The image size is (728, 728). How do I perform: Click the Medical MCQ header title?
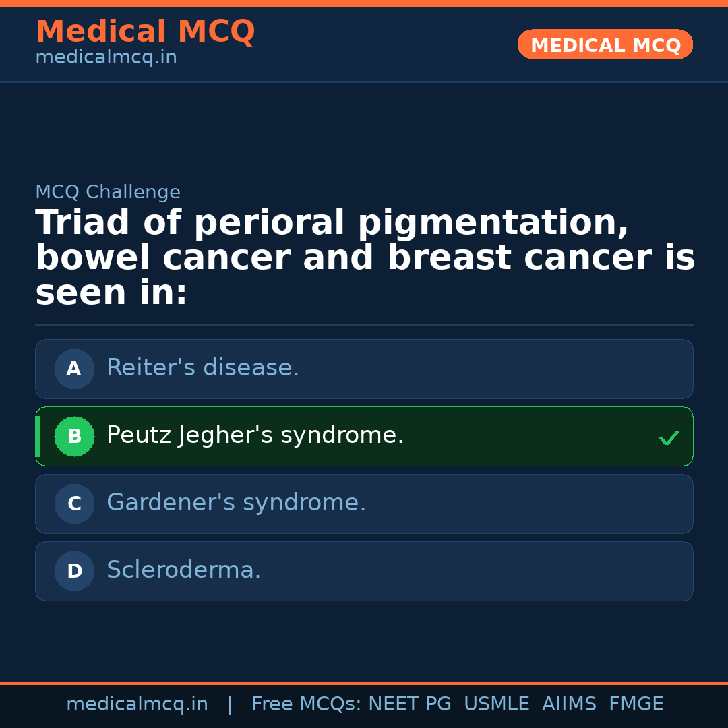[x=145, y=32]
